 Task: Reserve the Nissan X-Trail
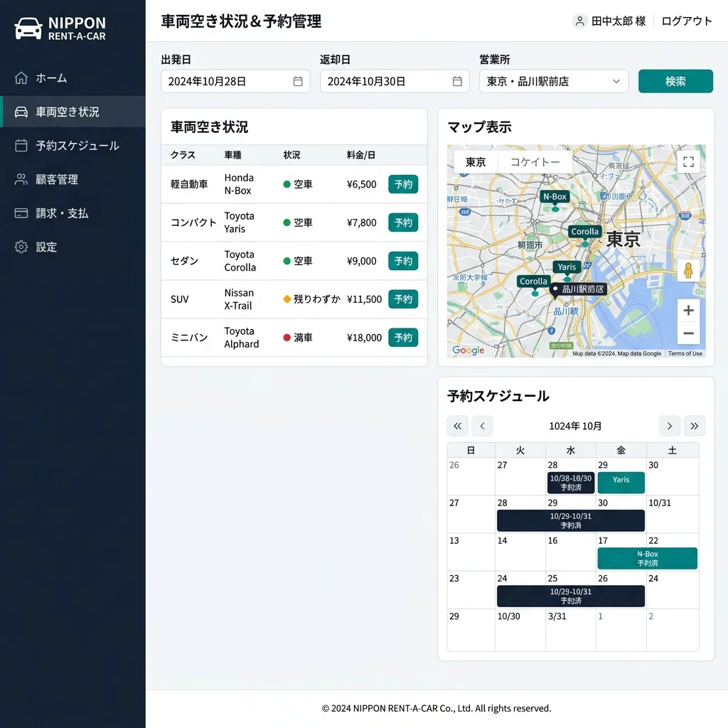403,299
